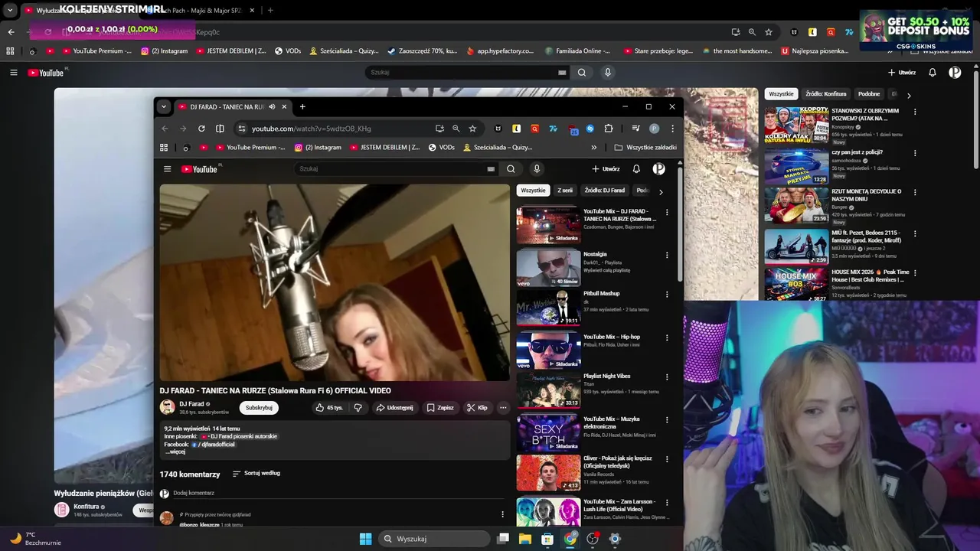
Task: Open the Klip scissors option
Action: point(477,408)
